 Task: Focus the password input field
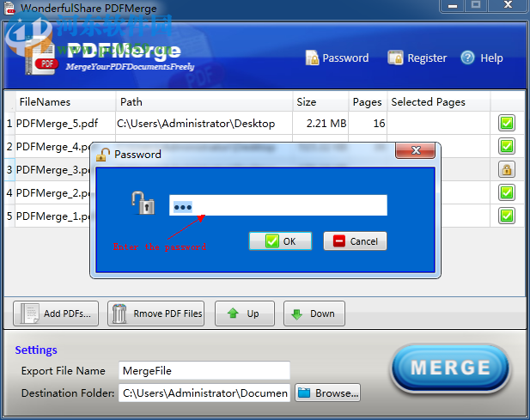[x=277, y=205]
